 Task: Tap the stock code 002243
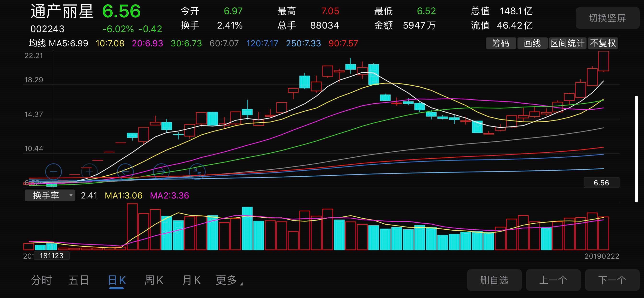click(x=47, y=29)
